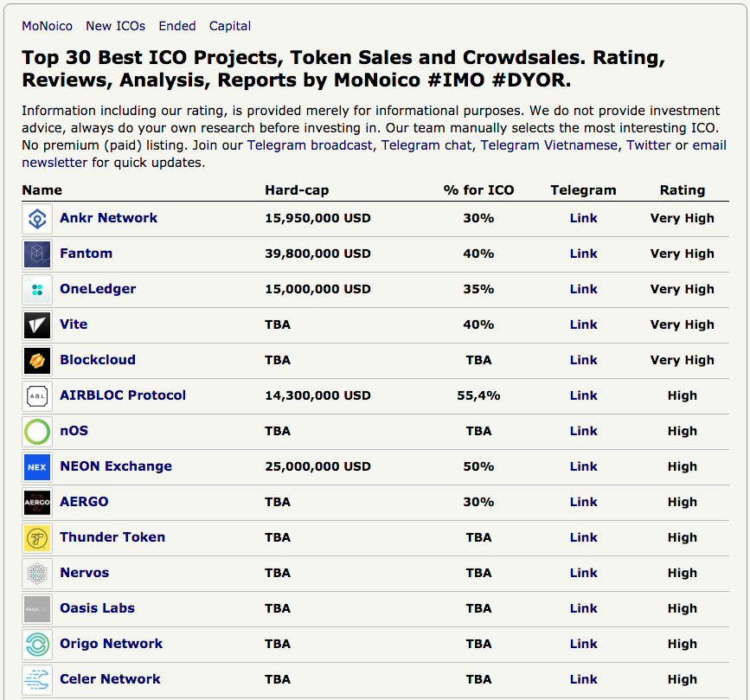Open the Thunder Token name link

coord(112,536)
